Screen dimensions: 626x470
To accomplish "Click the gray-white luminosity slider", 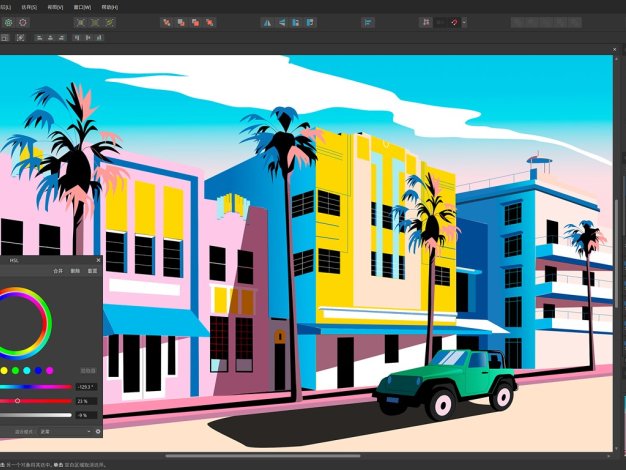I will point(36,415).
